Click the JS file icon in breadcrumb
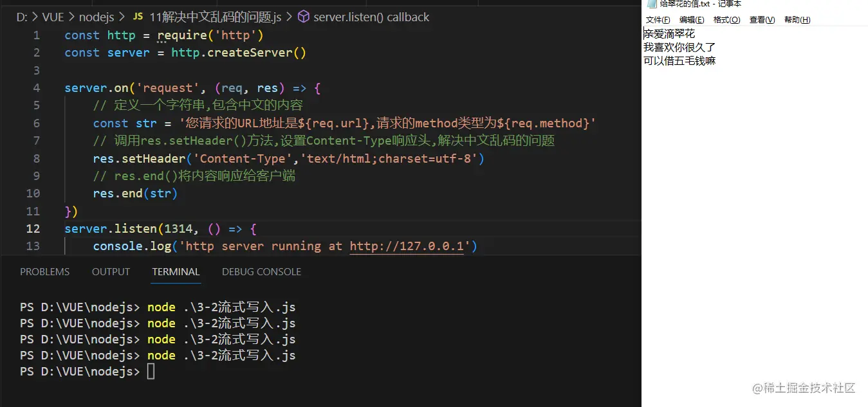This screenshot has height=407, width=868. (138, 17)
